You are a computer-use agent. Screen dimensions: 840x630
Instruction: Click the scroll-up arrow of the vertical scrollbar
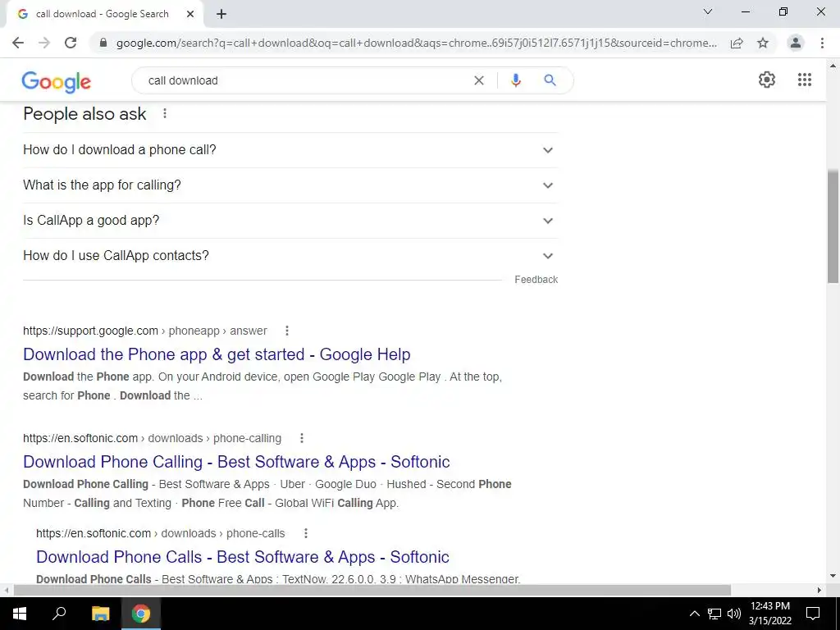pyautogui.click(x=833, y=66)
